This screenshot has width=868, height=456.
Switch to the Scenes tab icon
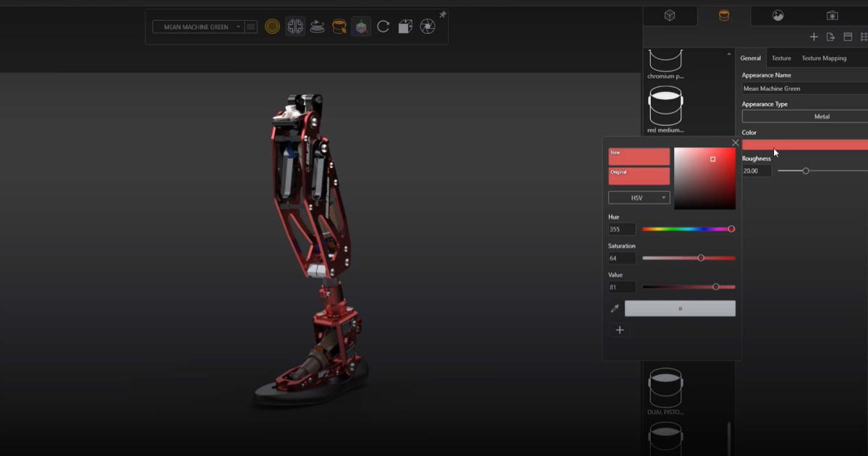778,15
